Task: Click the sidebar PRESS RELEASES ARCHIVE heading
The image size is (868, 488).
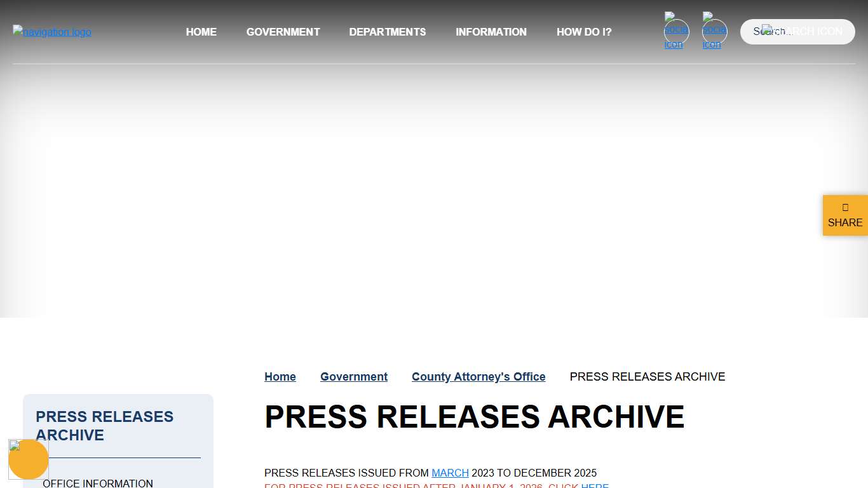Action: (104, 426)
